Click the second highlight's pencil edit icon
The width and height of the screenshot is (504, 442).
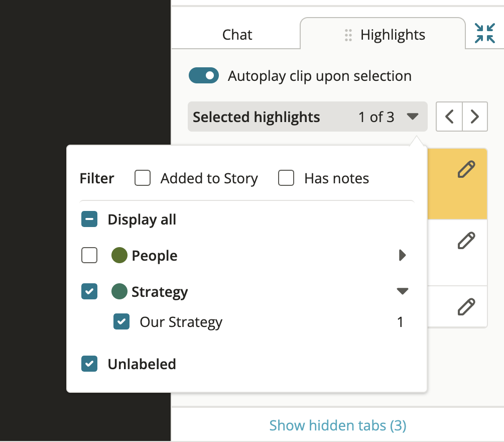466,240
